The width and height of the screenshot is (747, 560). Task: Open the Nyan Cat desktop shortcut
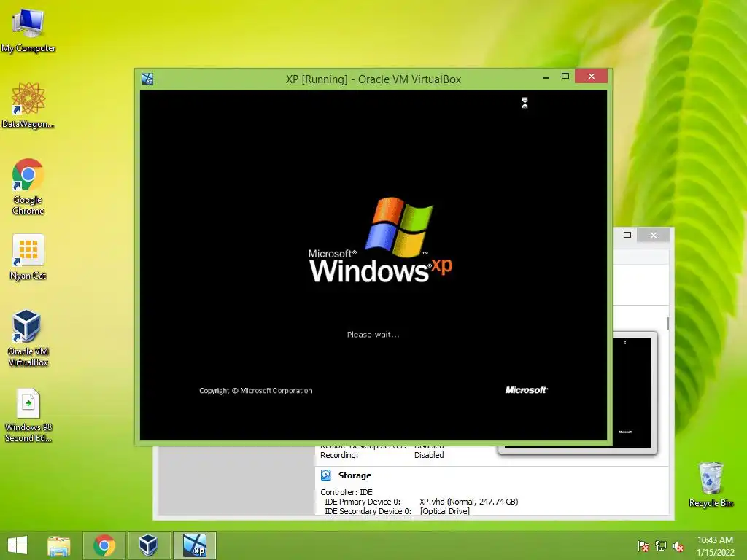[28, 257]
